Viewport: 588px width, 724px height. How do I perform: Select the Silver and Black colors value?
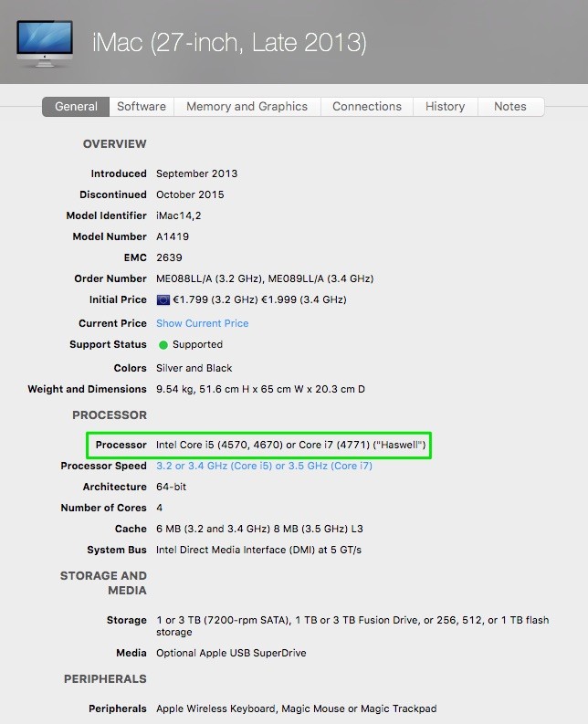tap(194, 368)
